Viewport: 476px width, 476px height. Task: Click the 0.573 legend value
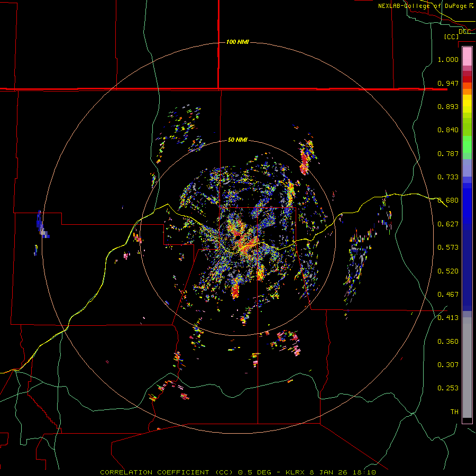coord(448,248)
